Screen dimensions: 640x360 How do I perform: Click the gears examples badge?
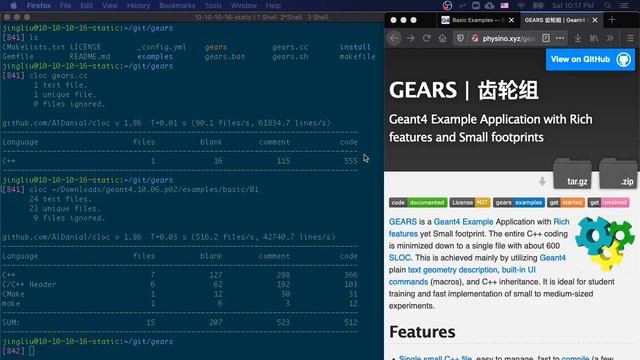(519, 202)
